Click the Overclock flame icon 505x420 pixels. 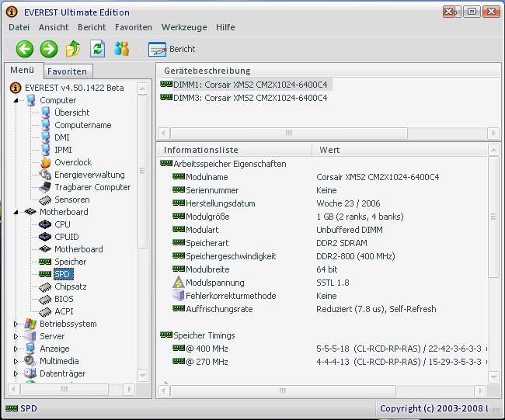click(x=45, y=162)
